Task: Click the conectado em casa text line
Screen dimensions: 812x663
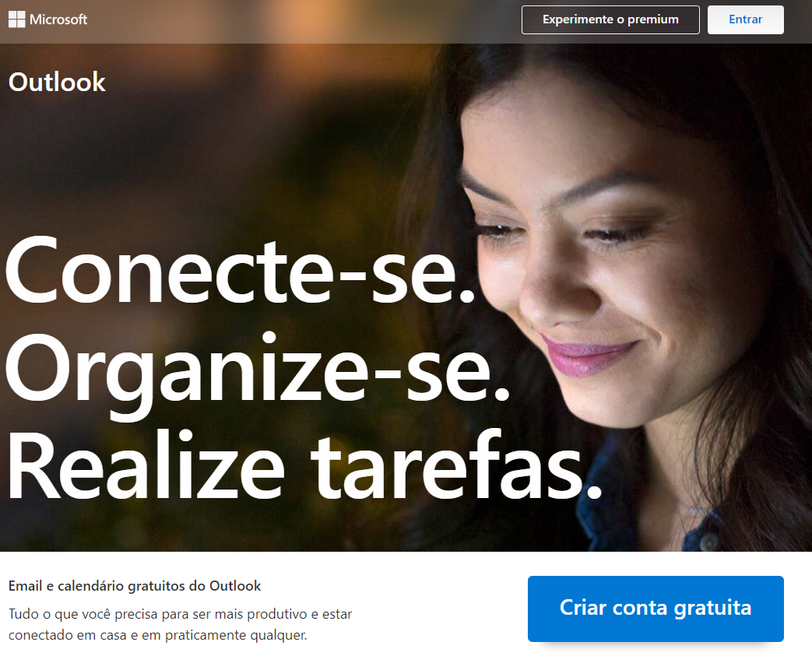Action: coord(158,635)
